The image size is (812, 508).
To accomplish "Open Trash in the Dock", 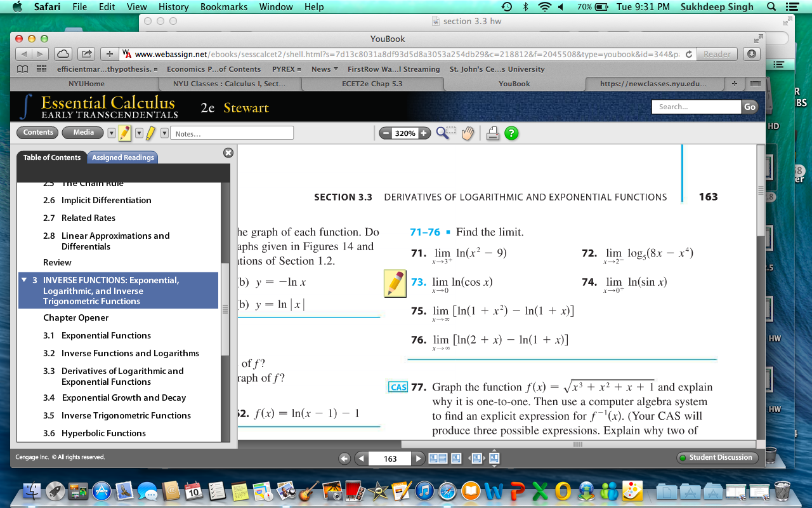I will pyautogui.click(x=782, y=490).
